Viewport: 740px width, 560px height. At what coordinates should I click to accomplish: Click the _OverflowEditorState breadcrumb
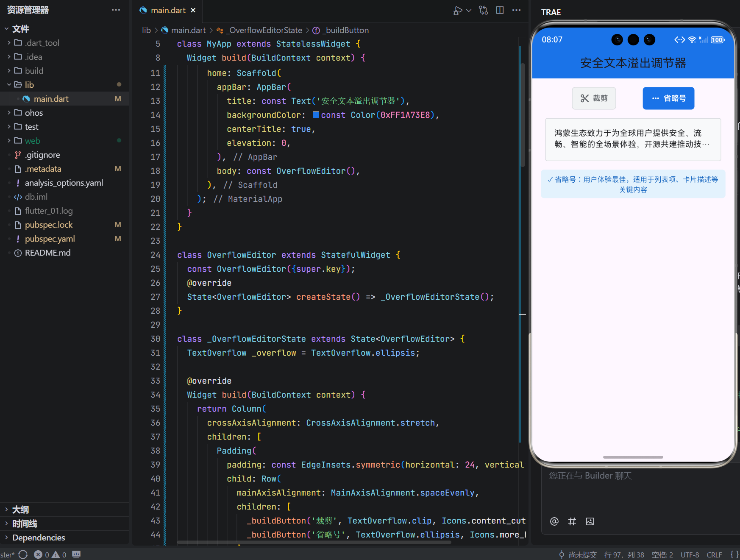(260, 30)
